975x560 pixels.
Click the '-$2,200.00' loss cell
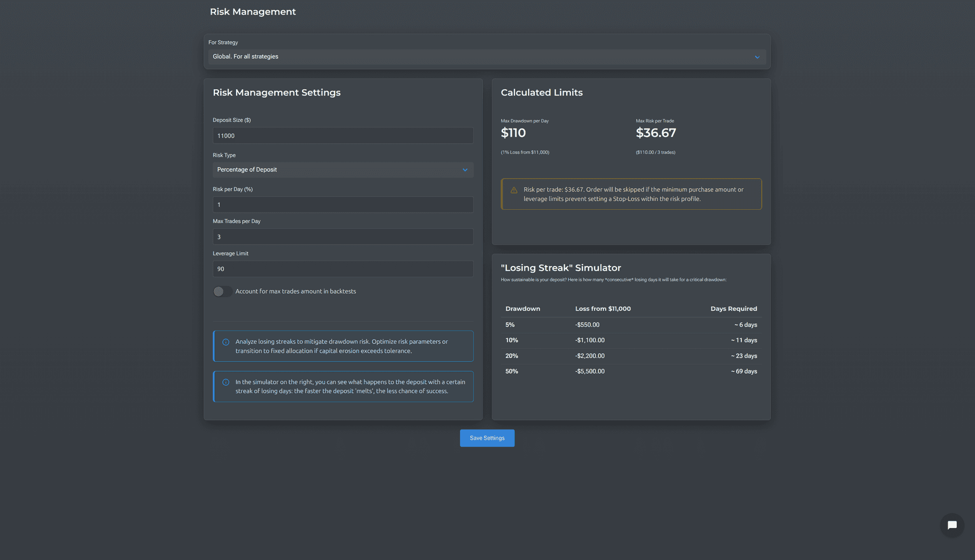pyautogui.click(x=590, y=356)
